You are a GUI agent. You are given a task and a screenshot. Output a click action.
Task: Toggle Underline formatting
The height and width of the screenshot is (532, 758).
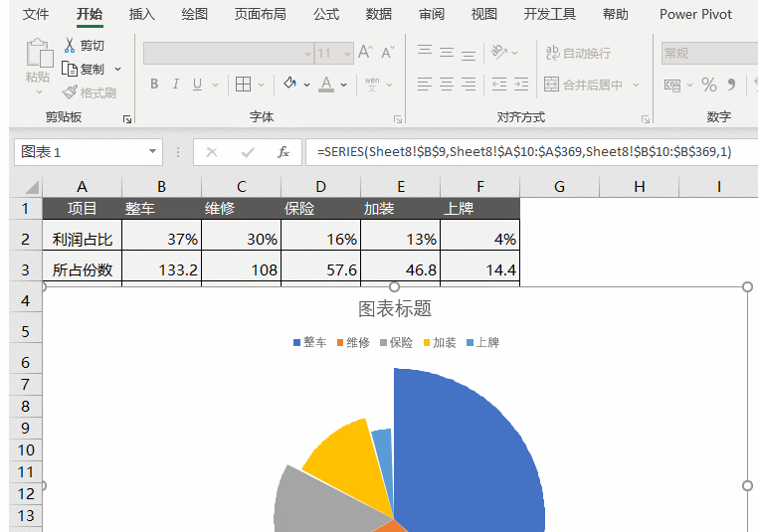[x=197, y=85]
